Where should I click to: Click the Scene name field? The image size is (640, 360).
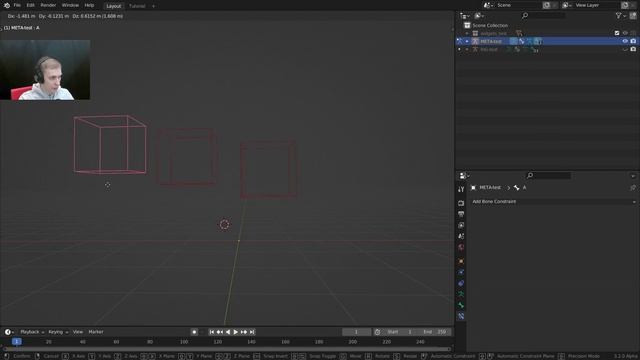[x=518, y=5]
